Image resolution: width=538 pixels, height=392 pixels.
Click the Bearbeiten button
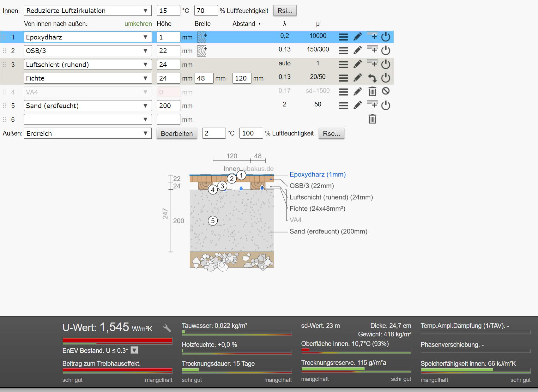click(177, 133)
